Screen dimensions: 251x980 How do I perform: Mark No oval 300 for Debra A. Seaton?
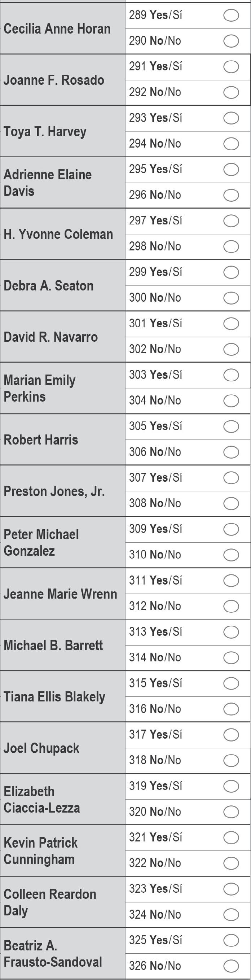click(x=231, y=298)
